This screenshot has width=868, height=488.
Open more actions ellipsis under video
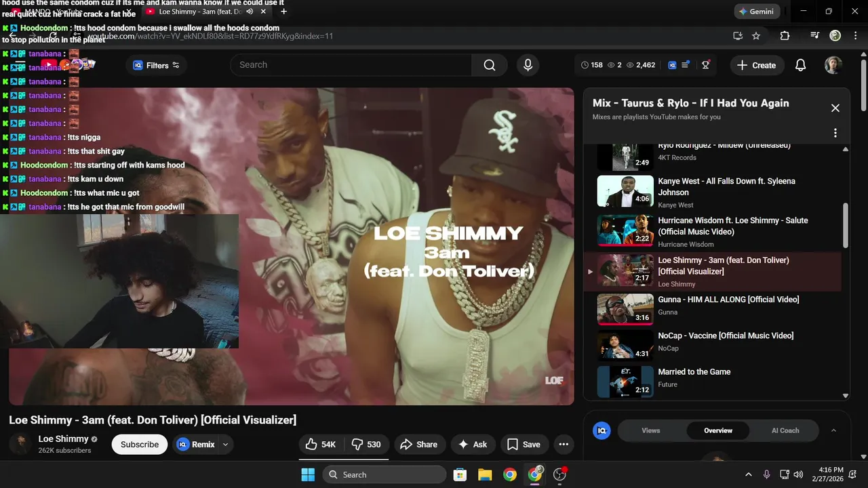coord(564,445)
